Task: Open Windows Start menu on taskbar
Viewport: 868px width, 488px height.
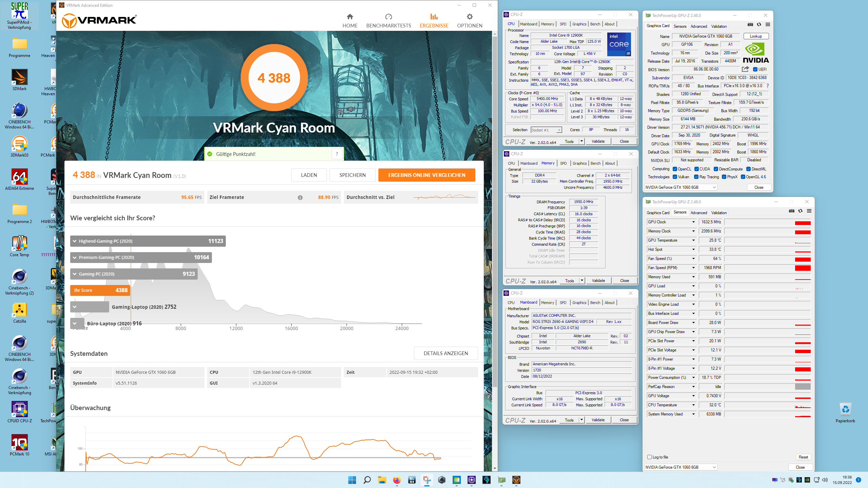Action: click(352, 480)
